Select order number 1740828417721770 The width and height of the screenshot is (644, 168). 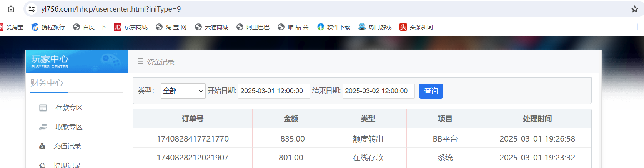pyautogui.click(x=193, y=139)
